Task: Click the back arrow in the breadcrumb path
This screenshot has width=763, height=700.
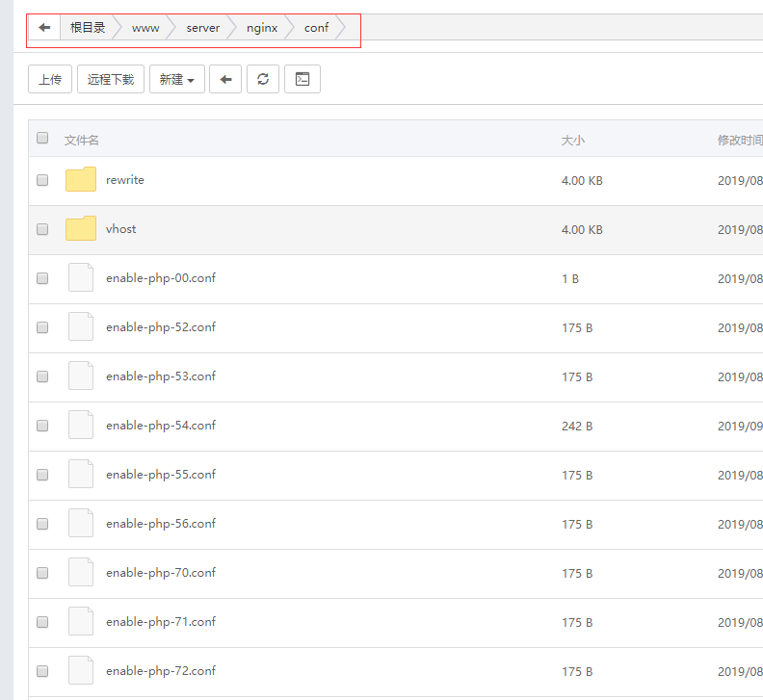Action: pos(44,28)
